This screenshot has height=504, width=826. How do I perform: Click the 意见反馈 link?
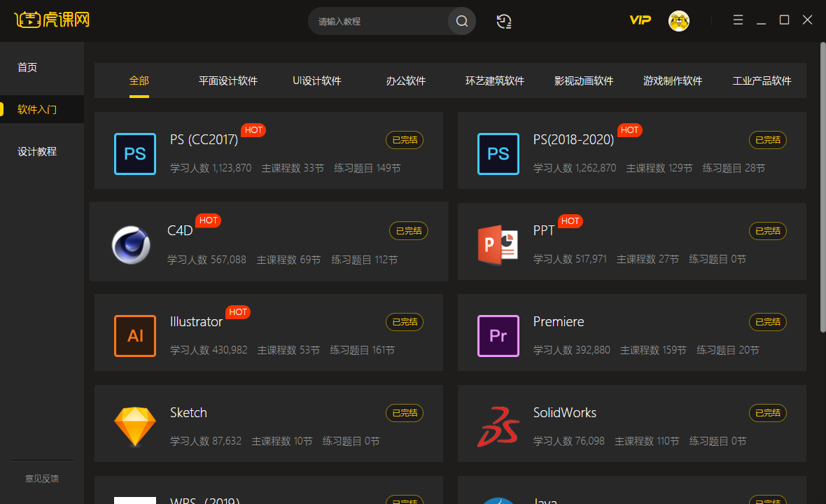pyautogui.click(x=41, y=478)
